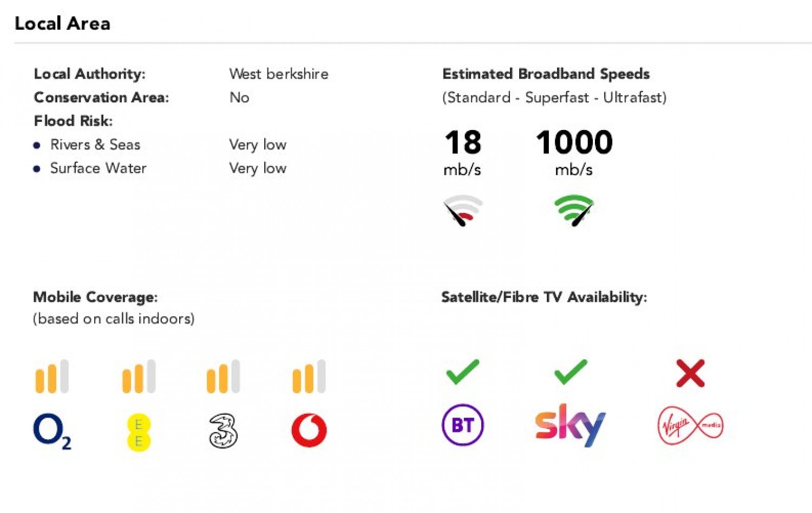812x513 pixels.
Task: Click the Virgin Media logo
Action: pos(690,426)
